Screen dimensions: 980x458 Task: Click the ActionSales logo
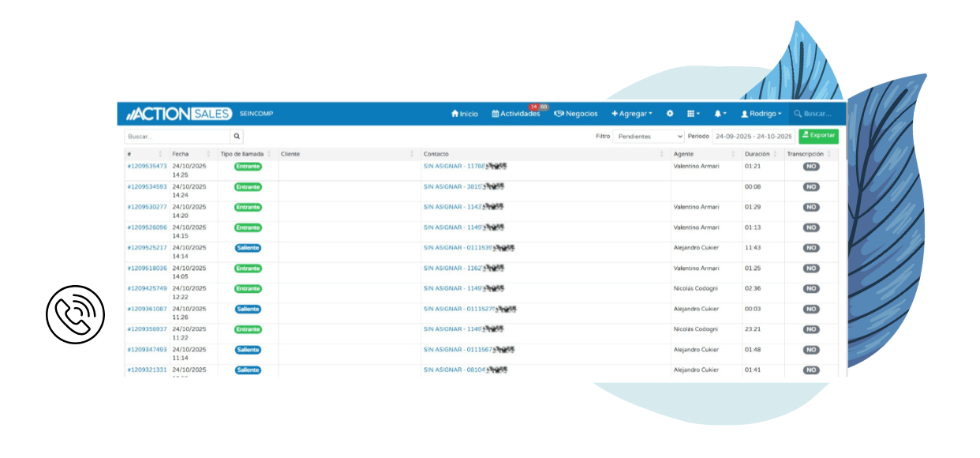179,114
